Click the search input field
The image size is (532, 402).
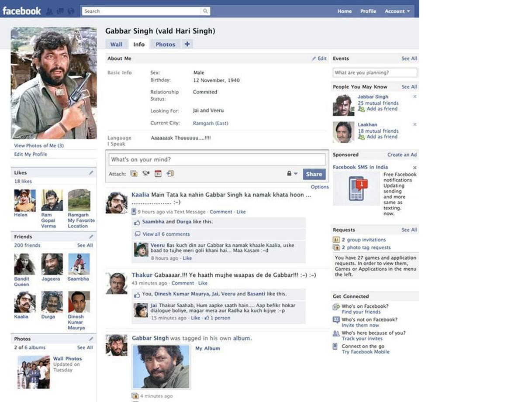[x=142, y=11]
